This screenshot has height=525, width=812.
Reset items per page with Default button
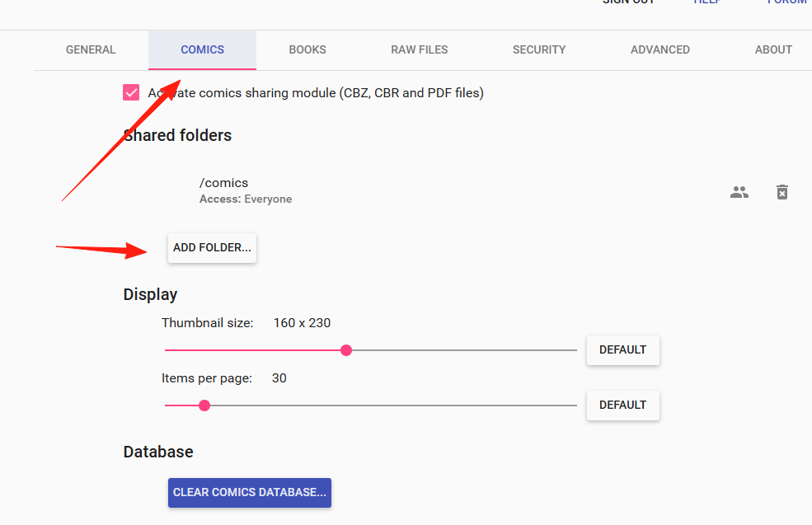[x=623, y=405]
